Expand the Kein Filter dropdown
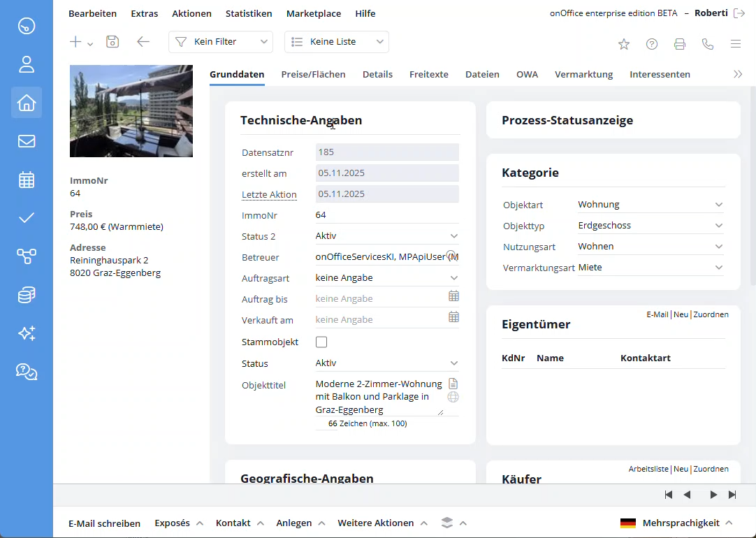Screen dimensions: 756x538 [220, 42]
